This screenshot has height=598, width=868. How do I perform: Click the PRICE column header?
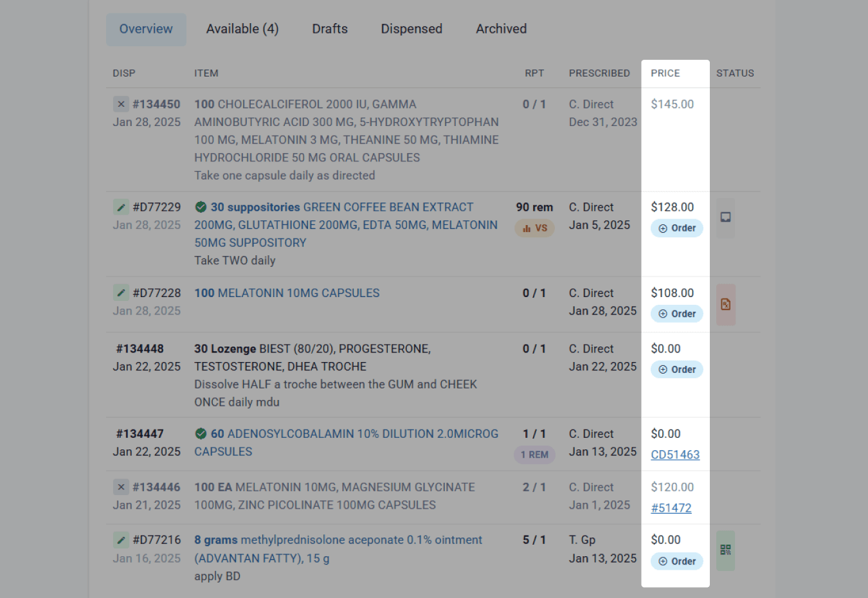click(665, 73)
